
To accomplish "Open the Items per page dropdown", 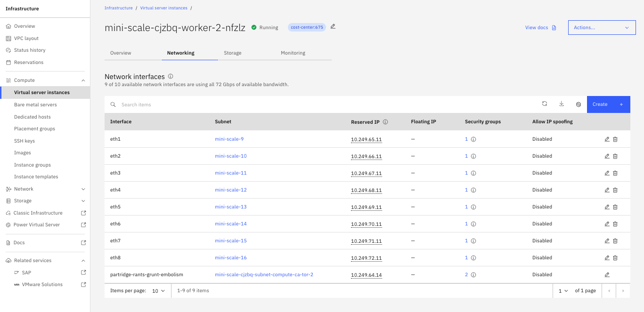I will tap(158, 291).
